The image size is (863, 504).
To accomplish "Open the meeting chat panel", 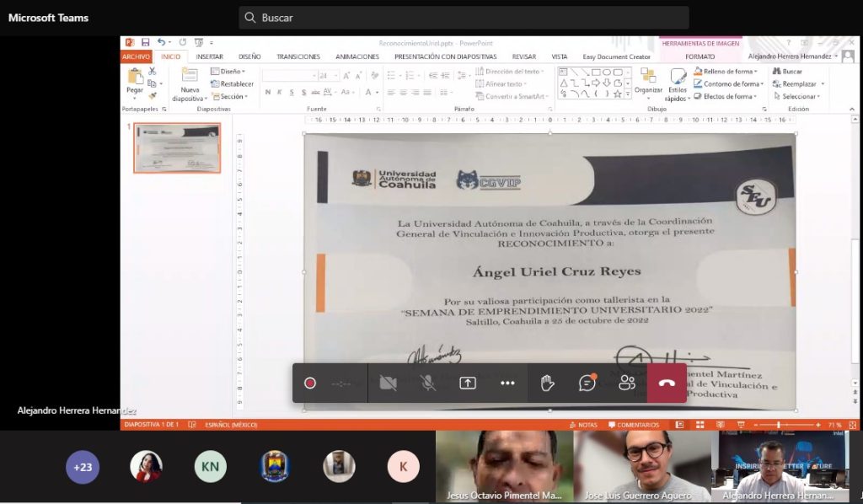I will point(587,383).
